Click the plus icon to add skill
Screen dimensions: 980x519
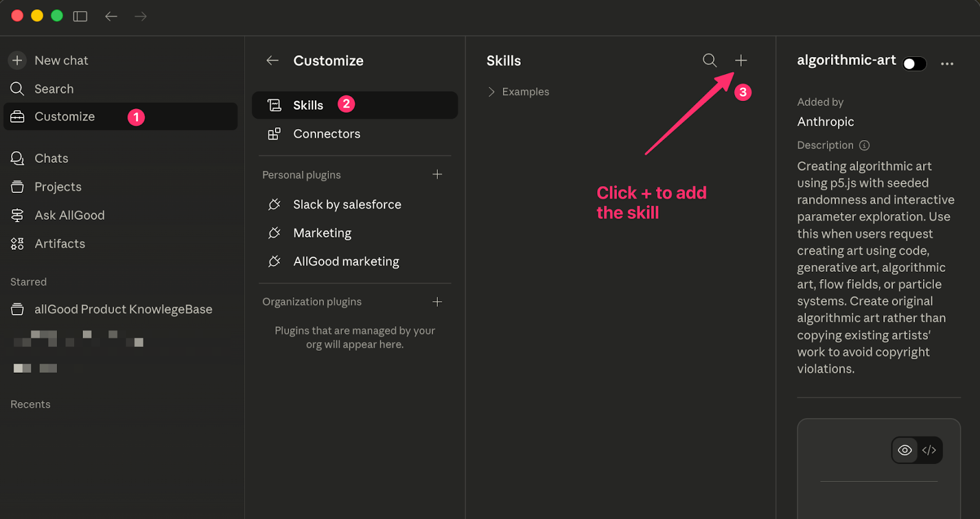[741, 61]
